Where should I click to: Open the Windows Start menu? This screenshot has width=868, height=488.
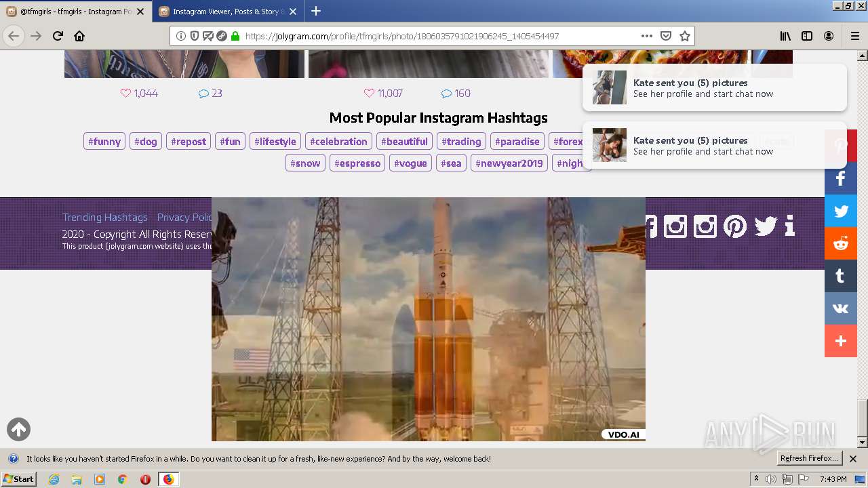[x=19, y=479]
